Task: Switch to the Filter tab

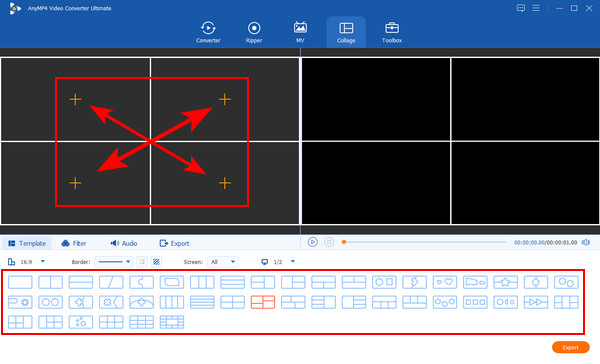Action: pos(74,243)
